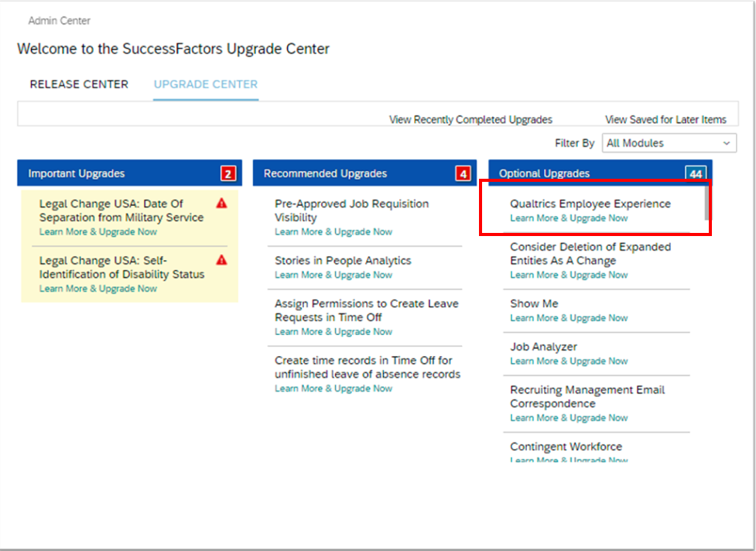Click the Admin Center breadcrumb

coord(60,21)
